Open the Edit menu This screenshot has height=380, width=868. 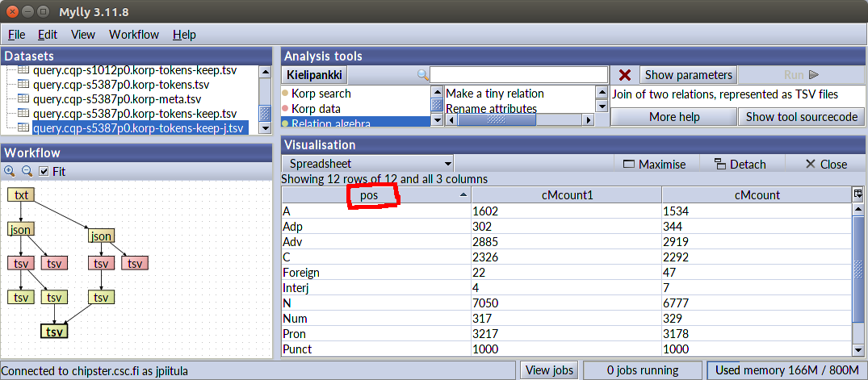tap(48, 35)
